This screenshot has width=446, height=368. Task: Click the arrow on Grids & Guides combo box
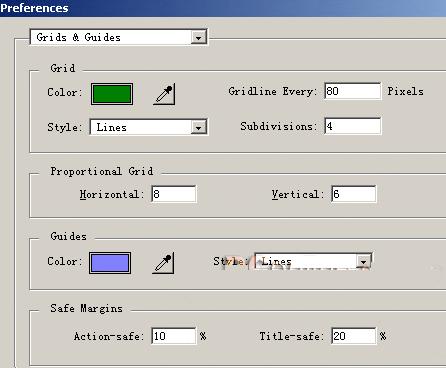click(198, 38)
